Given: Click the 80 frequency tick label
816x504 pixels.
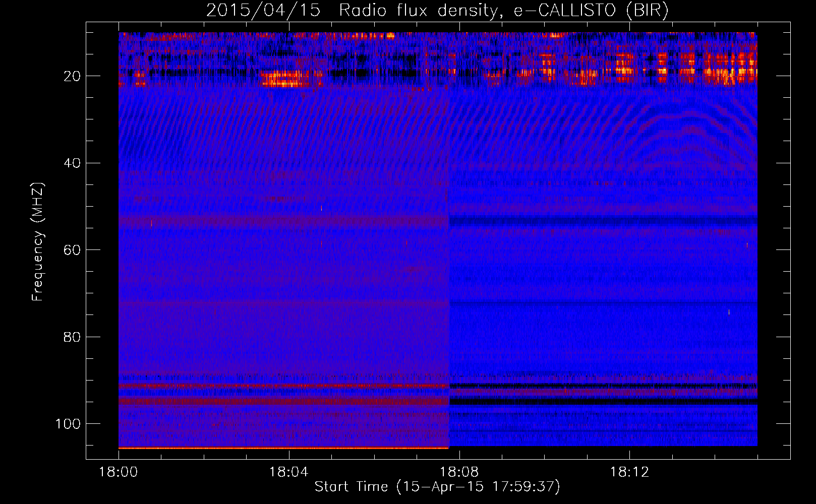Looking at the screenshot, I should coord(72,337).
